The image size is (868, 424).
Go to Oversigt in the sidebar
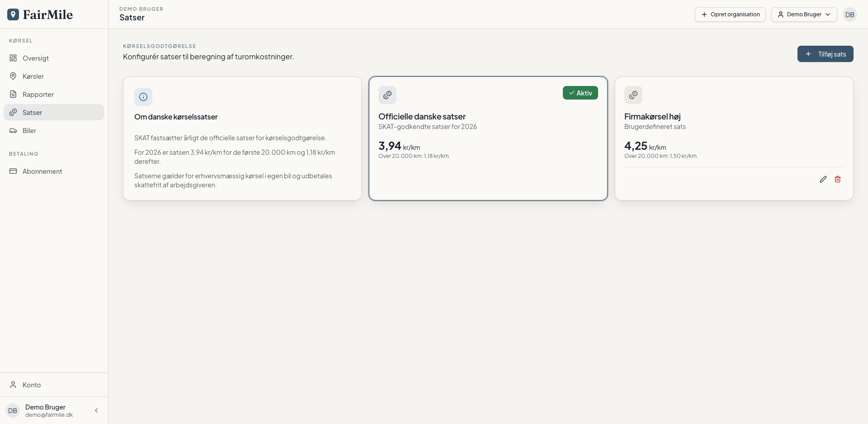(54, 58)
